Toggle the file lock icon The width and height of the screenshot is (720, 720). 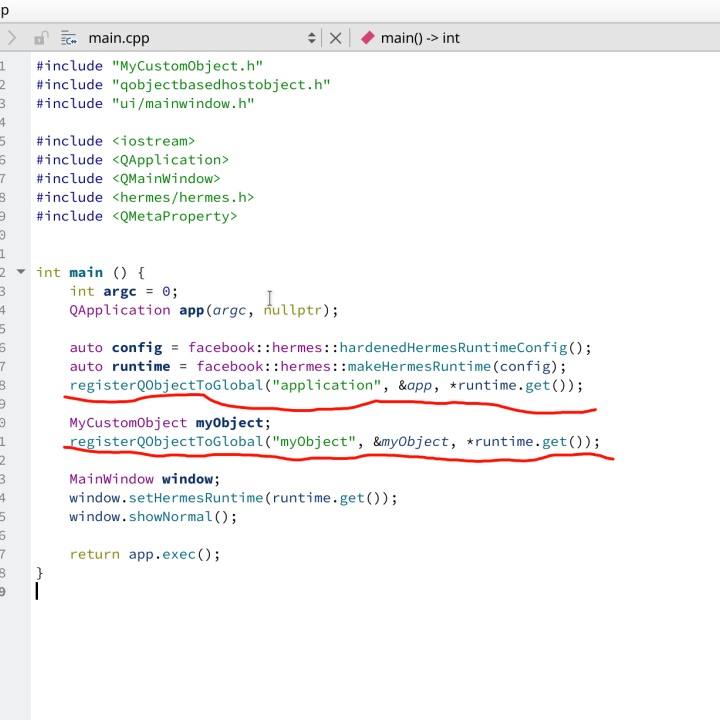click(x=41, y=38)
